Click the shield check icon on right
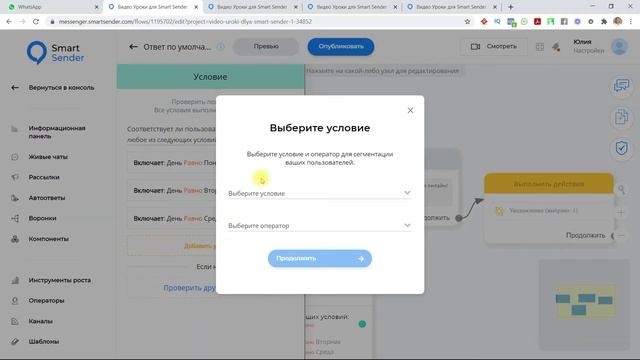The height and width of the screenshot is (360, 640). click(x=621, y=148)
